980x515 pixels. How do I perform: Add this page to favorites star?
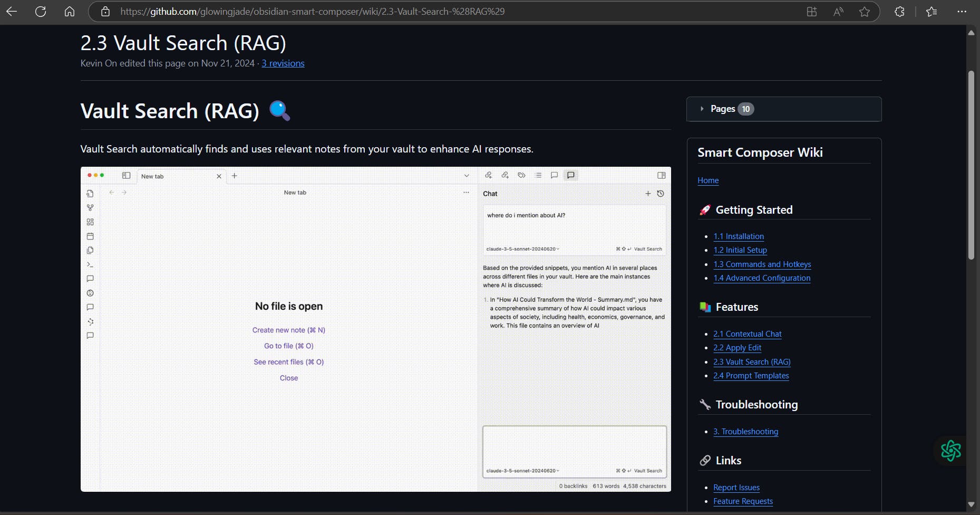pos(865,12)
